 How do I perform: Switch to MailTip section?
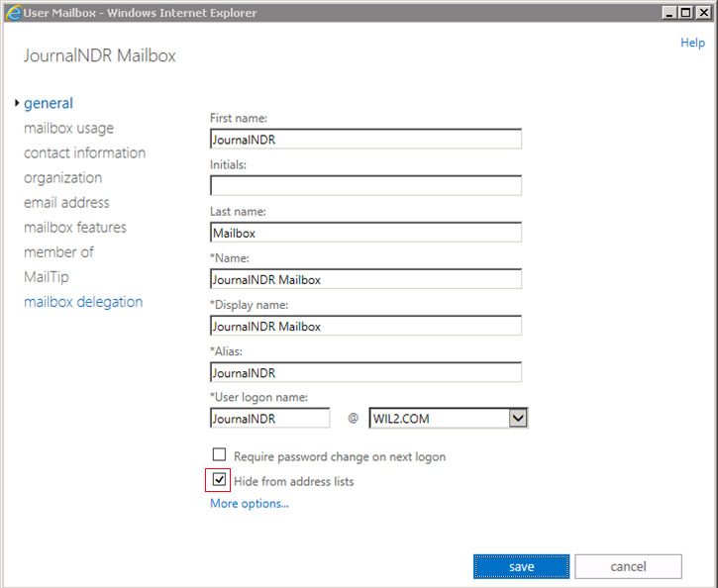coord(47,277)
